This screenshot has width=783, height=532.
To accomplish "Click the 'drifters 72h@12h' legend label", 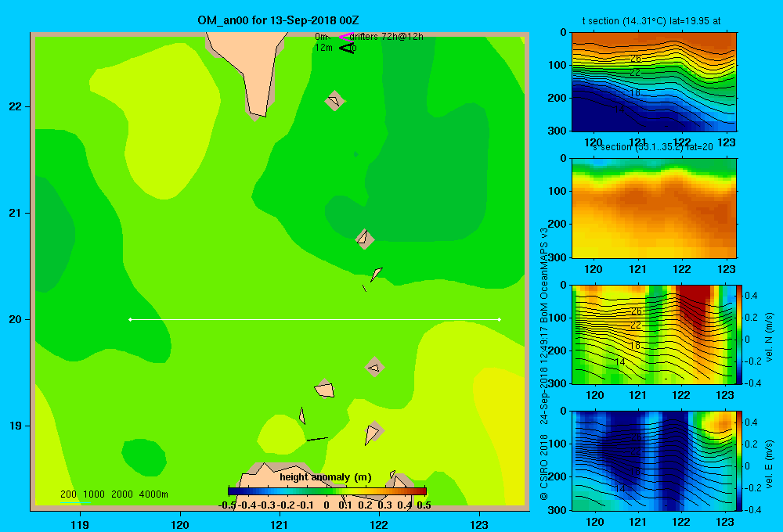I will [386, 37].
